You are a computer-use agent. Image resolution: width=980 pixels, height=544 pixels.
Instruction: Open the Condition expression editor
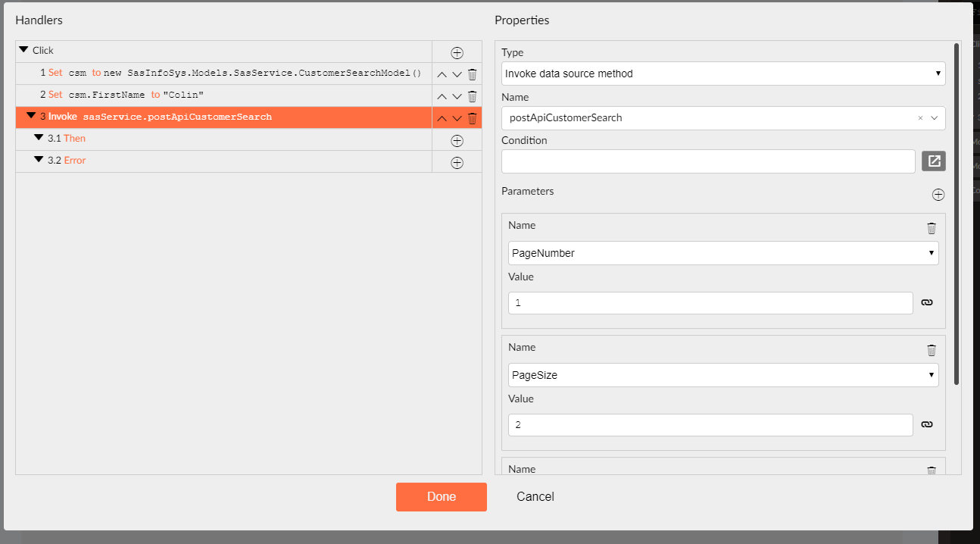pos(934,161)
